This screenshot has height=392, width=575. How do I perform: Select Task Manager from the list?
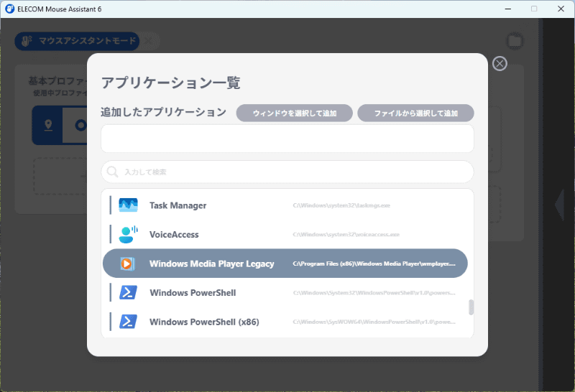click(x=285, y=205)
